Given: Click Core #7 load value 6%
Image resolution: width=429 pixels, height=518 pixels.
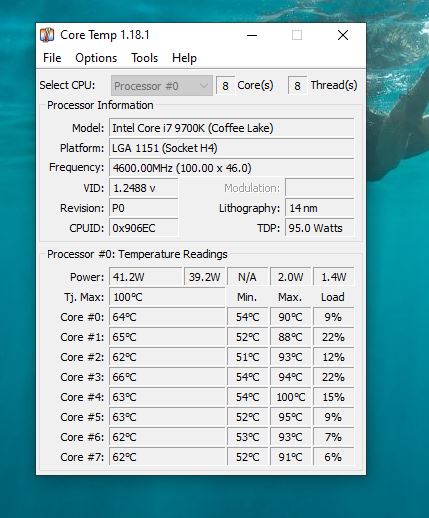Looking at the screenshot, I should coord(333,457).
